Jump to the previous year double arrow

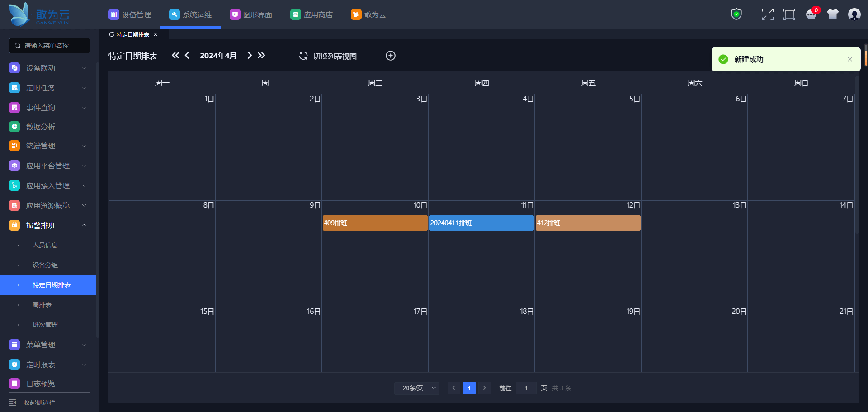coord(175,56)
